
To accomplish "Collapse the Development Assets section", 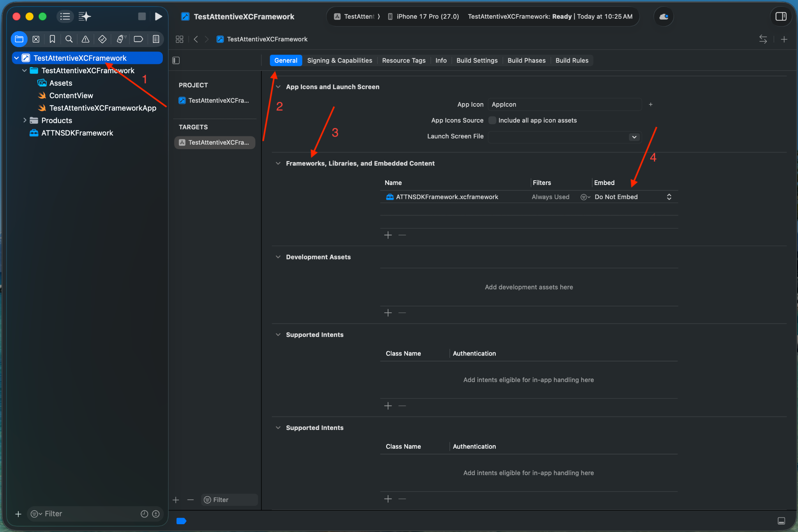I will pyautogui.click(x=278, y=257).
